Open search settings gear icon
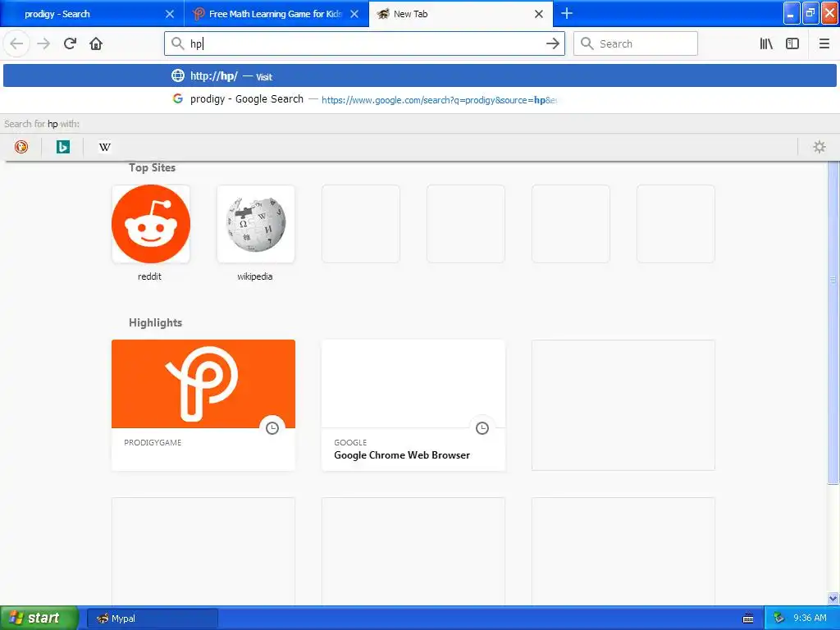This screenshot has height=630, width=840. point(819,147)
